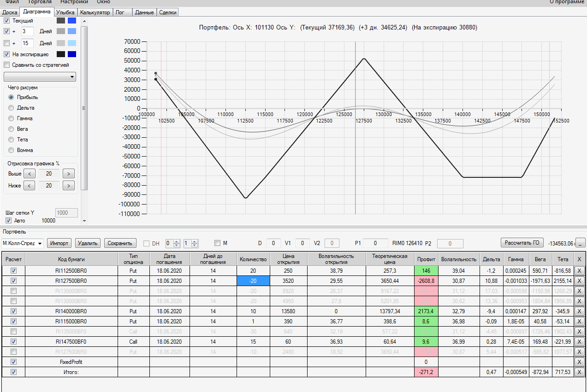Remove the RI140000BR0 row with X
The height and width of the screenshot is (392, 587).
click(x=579, y=311)
